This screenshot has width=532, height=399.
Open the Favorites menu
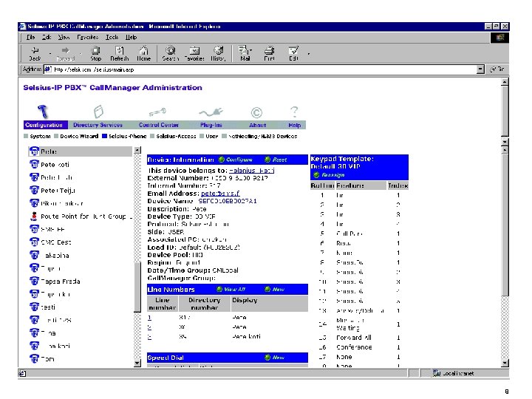[x=87, y=38]
